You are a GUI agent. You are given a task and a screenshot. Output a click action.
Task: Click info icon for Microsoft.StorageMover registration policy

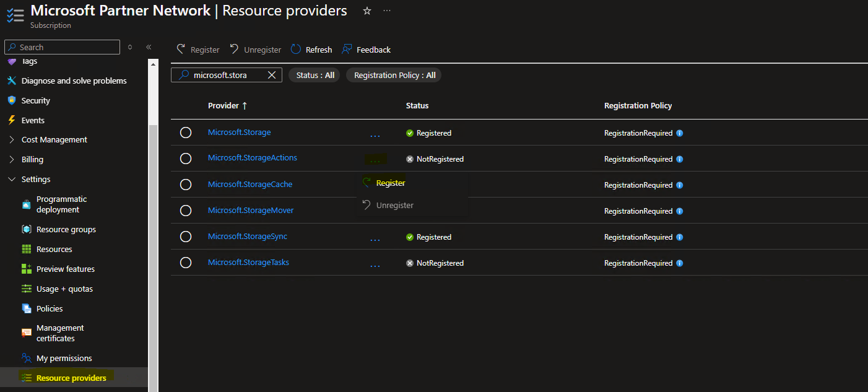click(679, 211)
